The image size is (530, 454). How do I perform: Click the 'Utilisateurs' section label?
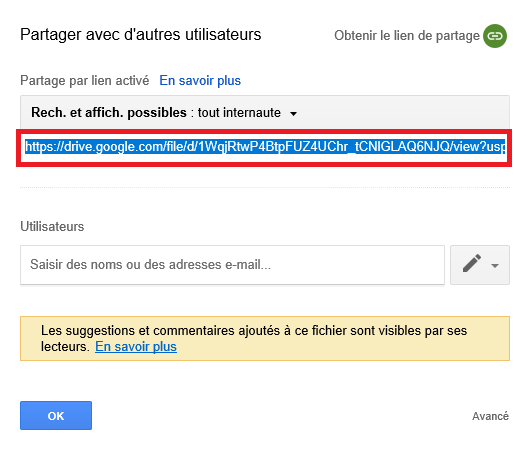(52, 226)
